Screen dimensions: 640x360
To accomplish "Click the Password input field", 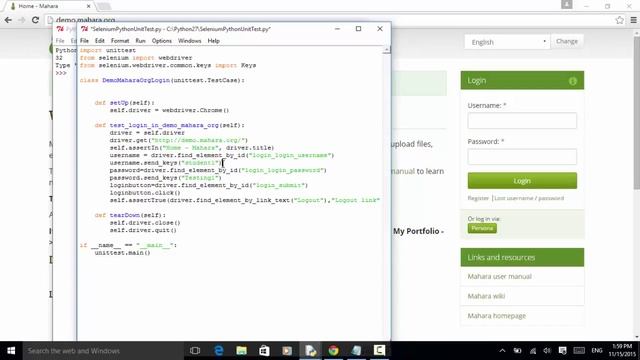I will (x=522, y=157).
